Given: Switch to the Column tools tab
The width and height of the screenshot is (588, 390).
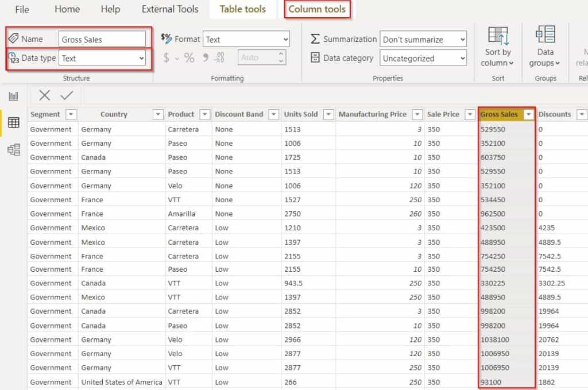Looking at the screenshot, I should (317, 9).
